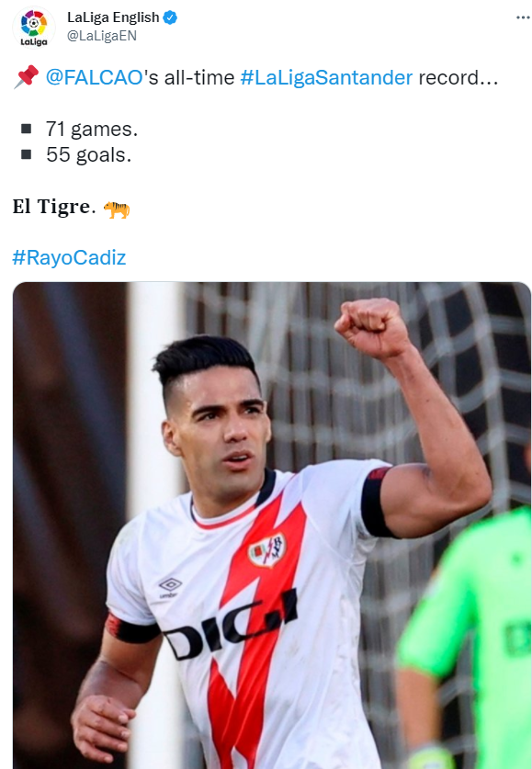The width and height of the screenshot is (532, 769).
Task: Open the #RayoCadiz hashtag
Action: [x=69, y=257]
